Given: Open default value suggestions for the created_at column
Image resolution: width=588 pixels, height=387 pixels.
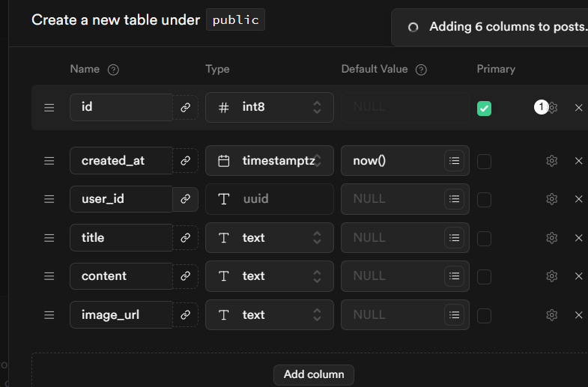Looking at the screenshot, I should 454,161.
